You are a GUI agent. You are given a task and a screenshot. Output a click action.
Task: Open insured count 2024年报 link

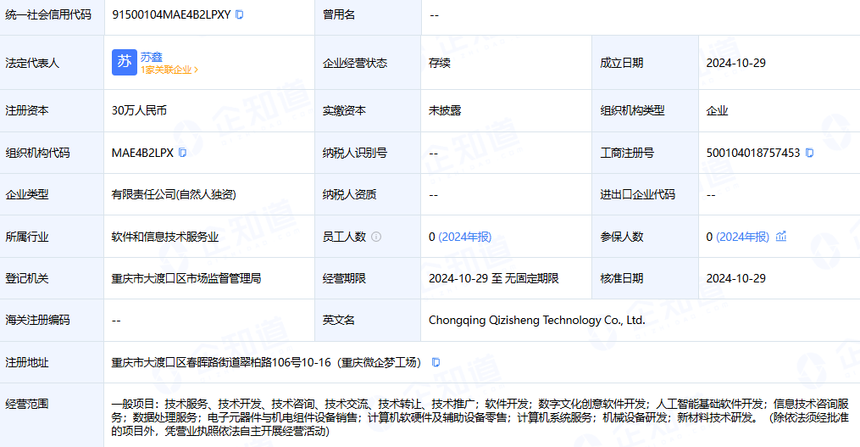pos(743,236)
